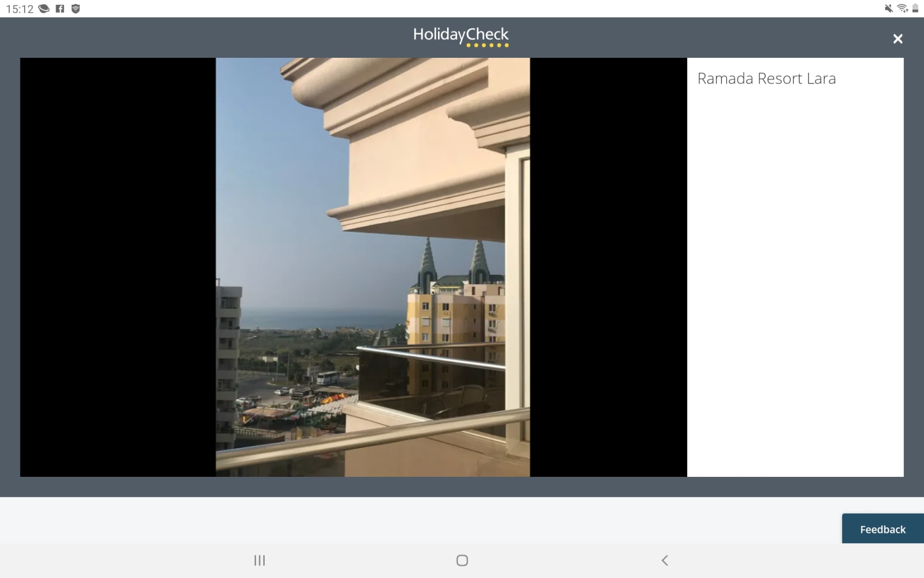Click the black area left of the photo

coord(118,268)
